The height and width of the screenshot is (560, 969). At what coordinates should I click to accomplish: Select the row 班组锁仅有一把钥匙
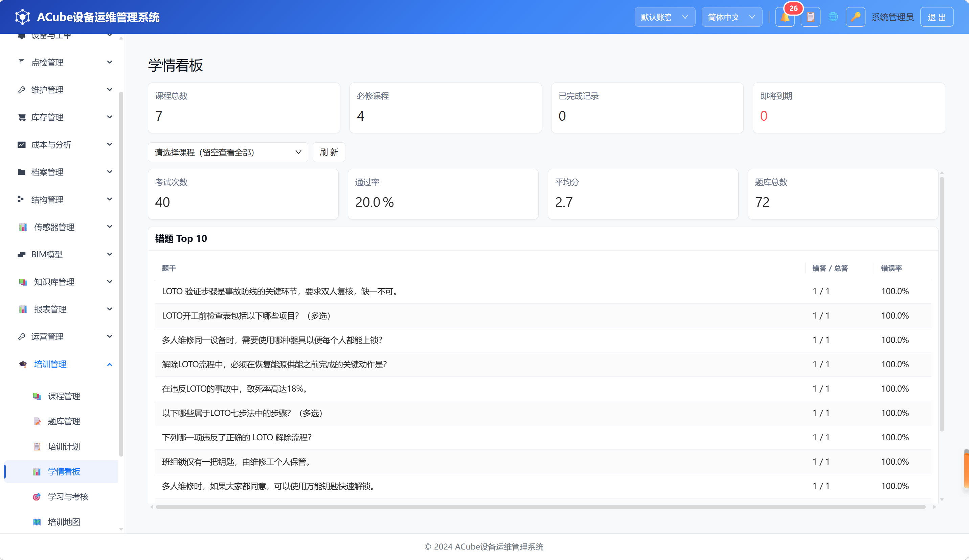click(x=543, y=462)
